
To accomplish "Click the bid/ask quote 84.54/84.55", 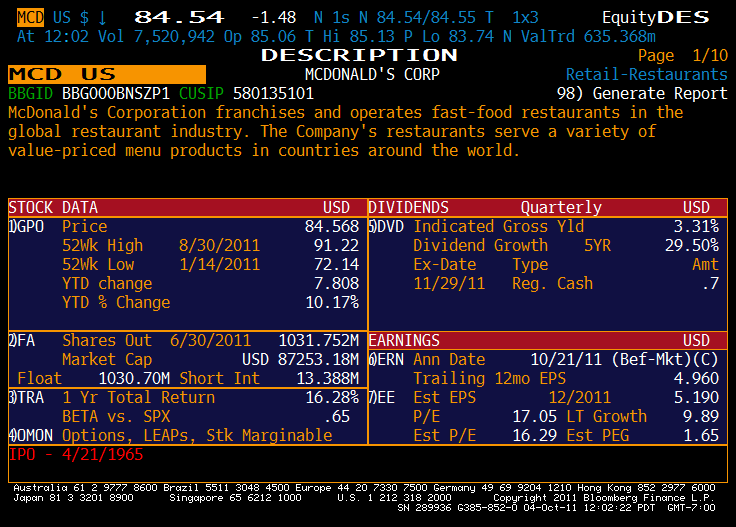I will click(x=426, y=18).
